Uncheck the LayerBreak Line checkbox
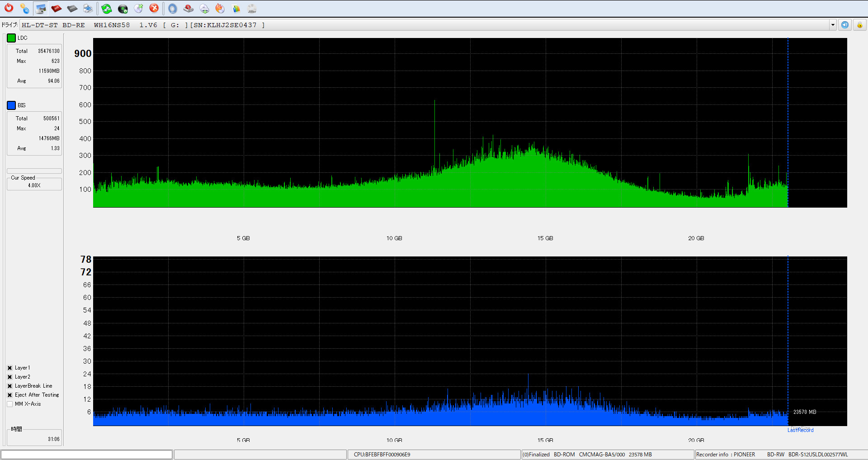The height and width of the screenshot is (460, 868). (x=10, y=386)
